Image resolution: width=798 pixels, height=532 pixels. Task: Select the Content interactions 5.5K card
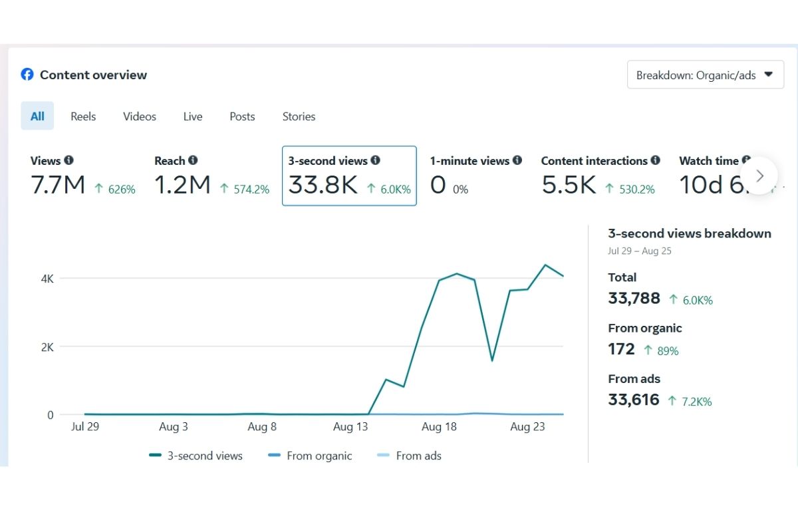tap(600, 176)
